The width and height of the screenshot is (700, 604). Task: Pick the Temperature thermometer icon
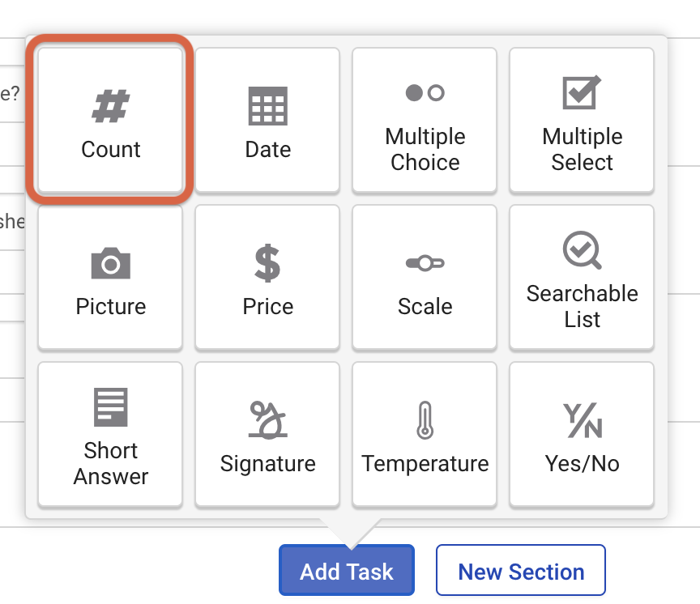click(x=425, y=420)
